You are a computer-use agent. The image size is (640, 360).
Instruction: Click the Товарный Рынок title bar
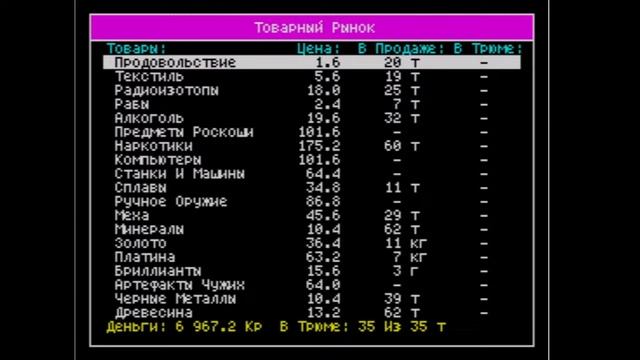pyautogui.click(x=312, y=27)
